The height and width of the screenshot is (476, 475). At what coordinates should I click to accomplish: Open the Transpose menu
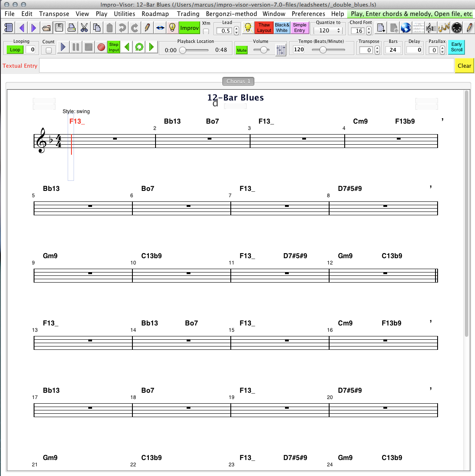(54, 14)
